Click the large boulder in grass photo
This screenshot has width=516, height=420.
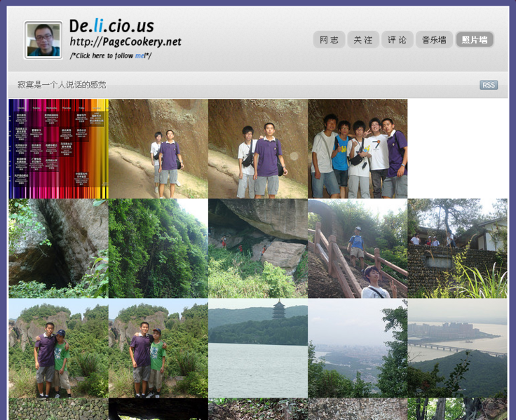[258, 249]
